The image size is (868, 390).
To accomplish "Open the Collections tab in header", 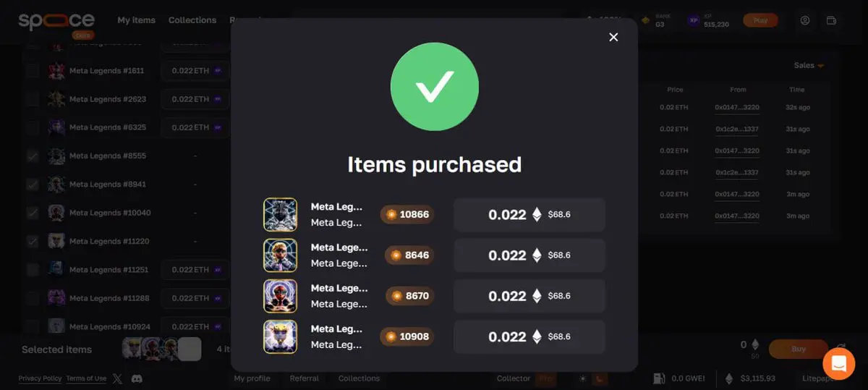I will pos(192,20).
